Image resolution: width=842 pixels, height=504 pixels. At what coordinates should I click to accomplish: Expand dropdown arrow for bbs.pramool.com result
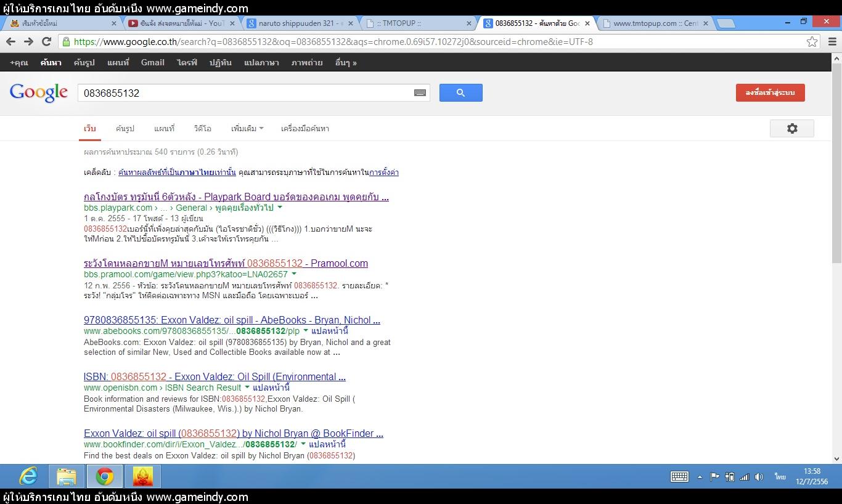click(x=294, y=274)
